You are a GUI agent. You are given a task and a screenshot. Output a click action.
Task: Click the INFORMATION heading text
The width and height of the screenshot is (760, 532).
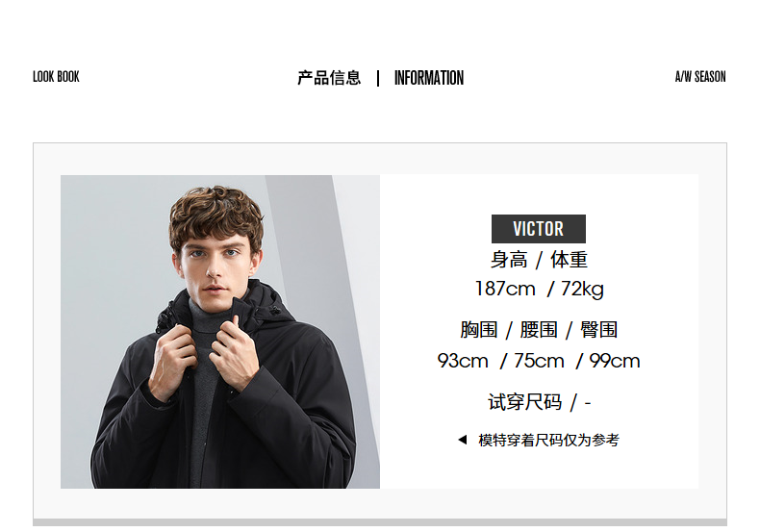click(428, 78)
